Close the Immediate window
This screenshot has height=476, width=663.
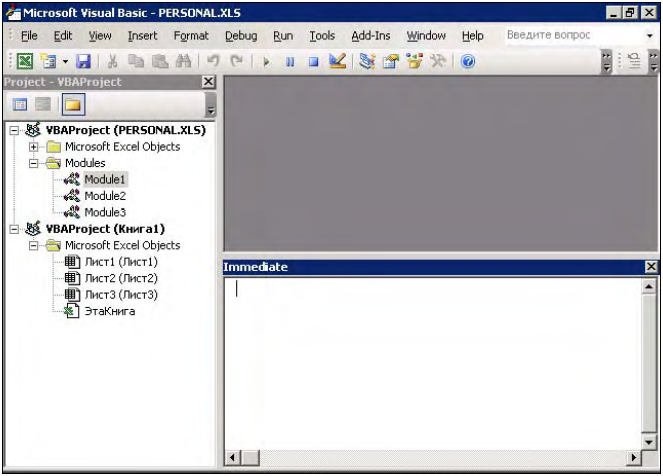pos(651,267)
